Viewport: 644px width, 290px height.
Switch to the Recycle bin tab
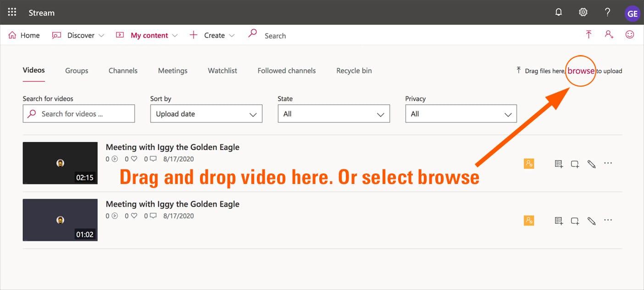pyautogui.click(x=354, y=71)
